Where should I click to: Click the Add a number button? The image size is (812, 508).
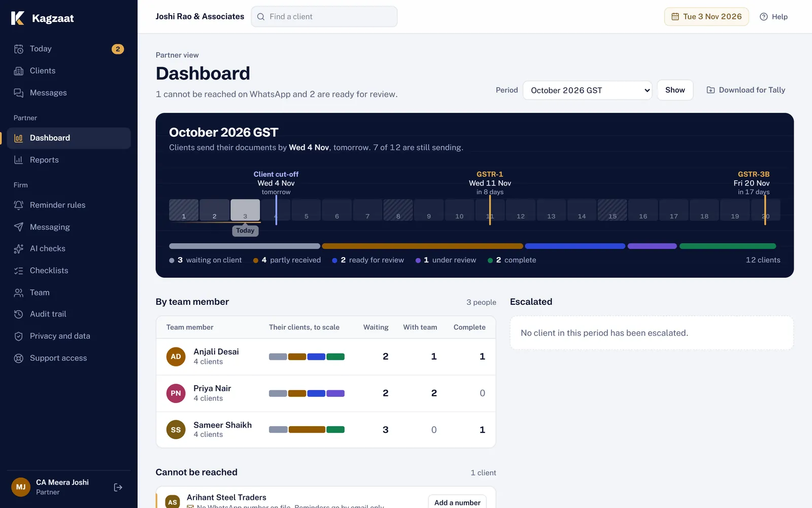click(457, 502)
